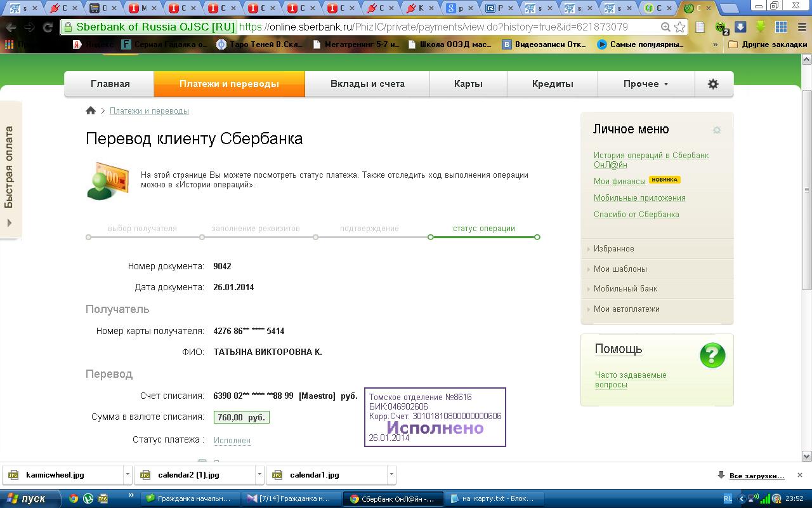The width and height of the screenshot is (812, 508).
Task: Expand the Мои автоплатежи section
Action: [657, 309]
